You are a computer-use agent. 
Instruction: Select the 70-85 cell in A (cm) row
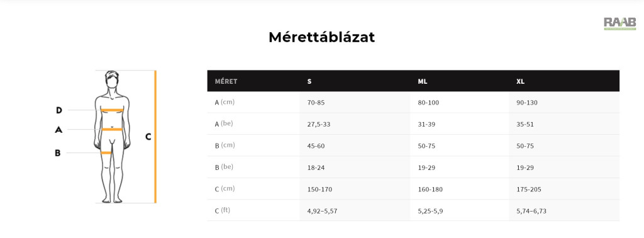(316, 103)
